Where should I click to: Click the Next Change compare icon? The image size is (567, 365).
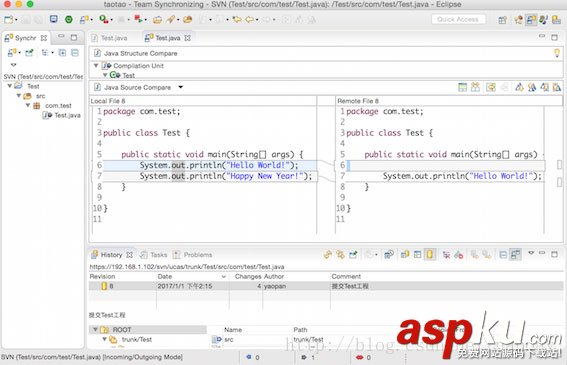pos(545,87)
